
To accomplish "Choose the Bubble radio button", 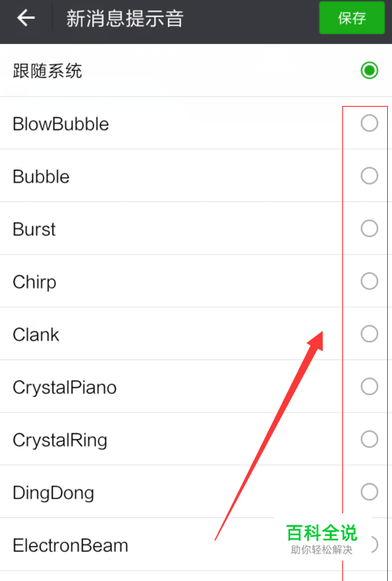I will [x=369, y=176].
